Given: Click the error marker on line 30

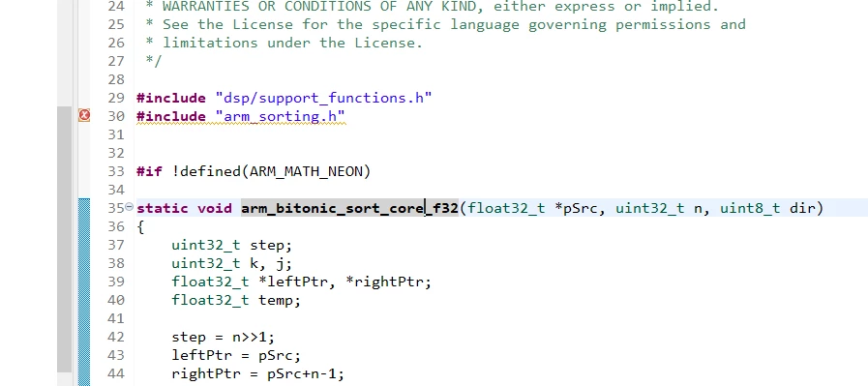Looking at the screenshot, I should (x=83, y=115).
